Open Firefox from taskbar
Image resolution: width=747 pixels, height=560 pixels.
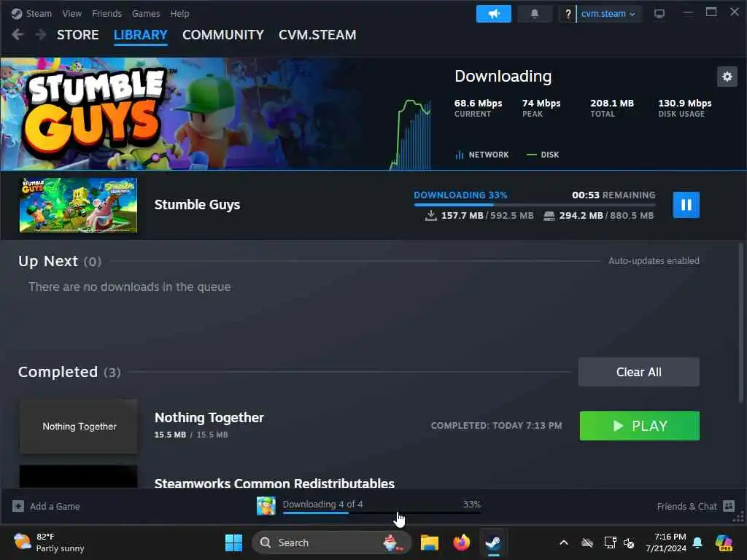[461, 542]
